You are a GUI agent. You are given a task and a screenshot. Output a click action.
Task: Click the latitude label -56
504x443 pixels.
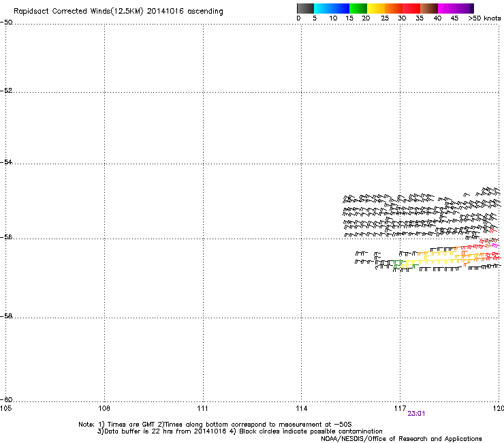6,236
